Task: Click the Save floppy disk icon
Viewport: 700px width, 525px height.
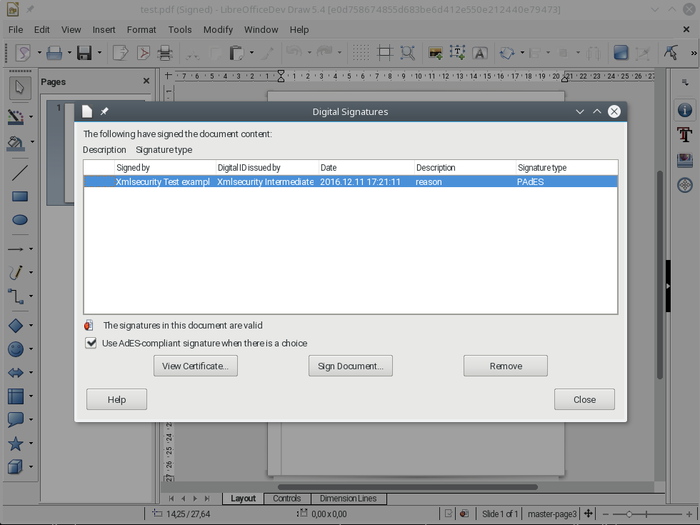Action: [84, 53]
